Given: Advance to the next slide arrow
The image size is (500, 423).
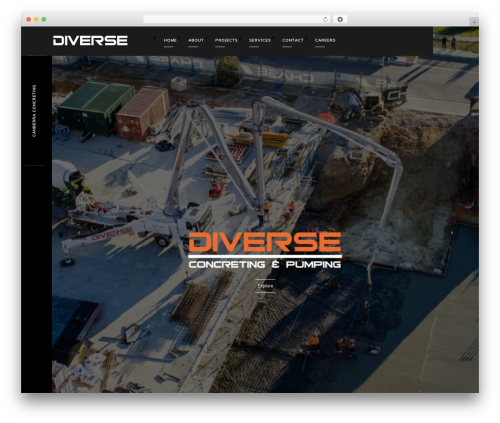Looking at the screenshot, I should click(x=452, y=232).
